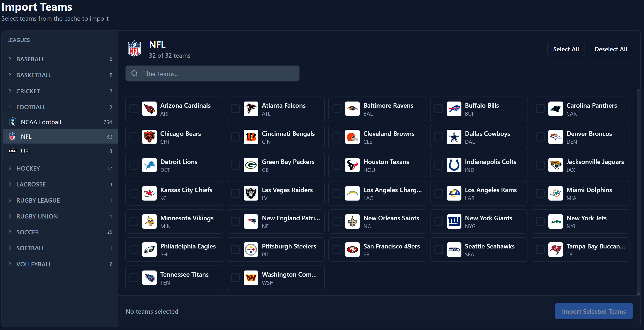Viewport: 644px width, 330px height.
Task: Click the Washington Commanders logo icon
Action: click(251, 278)
